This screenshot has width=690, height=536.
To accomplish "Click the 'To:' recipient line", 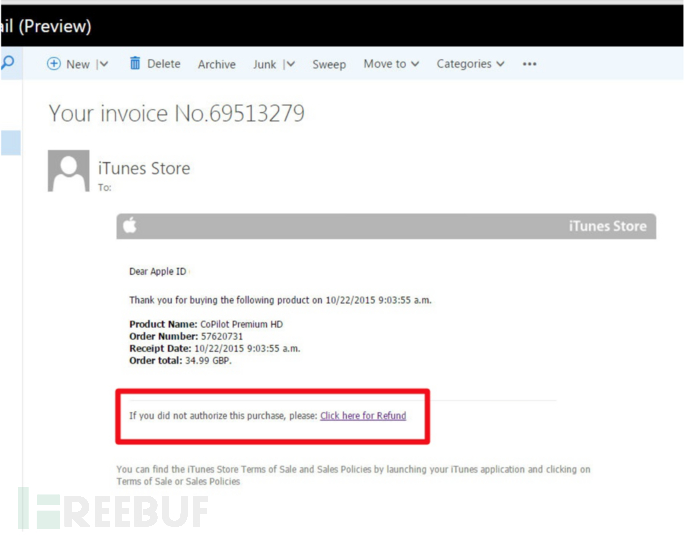I will [x=104, y=188].
